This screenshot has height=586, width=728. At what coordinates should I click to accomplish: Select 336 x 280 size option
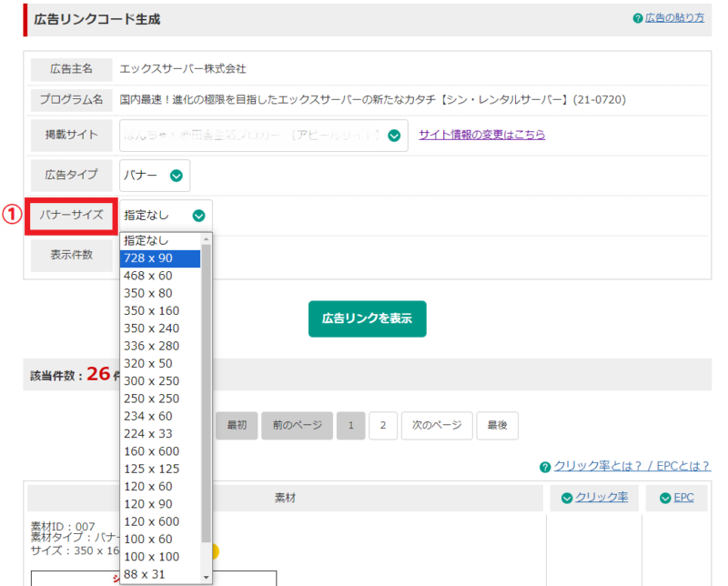point(161,346)
